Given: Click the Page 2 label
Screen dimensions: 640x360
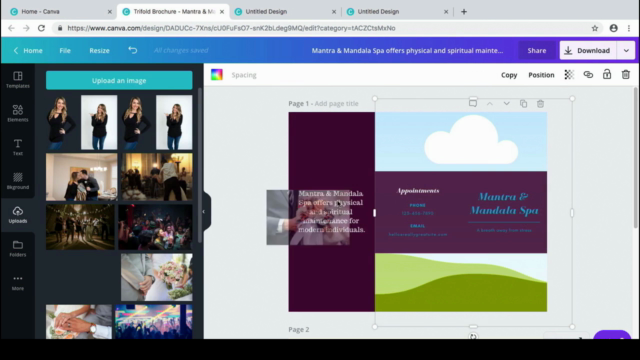Looking at the screenshot, I should tap(299, 329).
